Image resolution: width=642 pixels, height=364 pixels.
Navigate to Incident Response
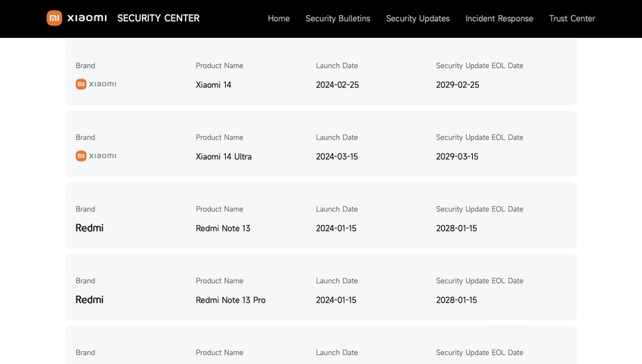pos(499,19)
